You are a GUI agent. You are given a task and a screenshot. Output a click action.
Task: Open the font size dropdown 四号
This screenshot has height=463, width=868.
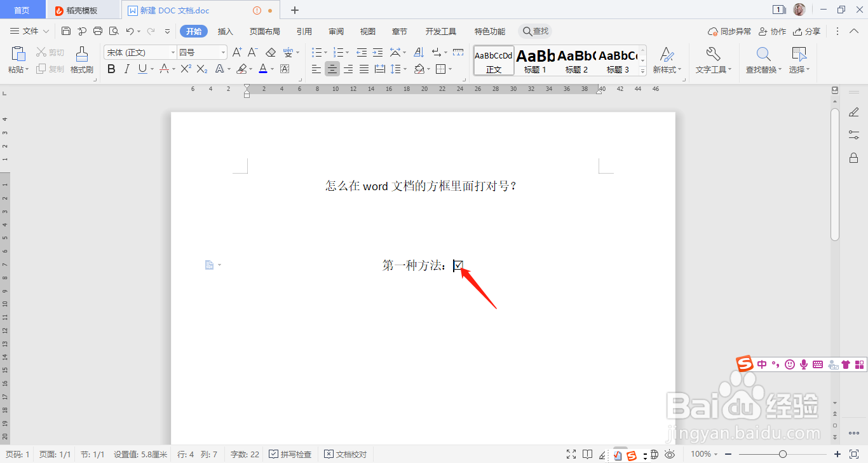coord(202,52)
